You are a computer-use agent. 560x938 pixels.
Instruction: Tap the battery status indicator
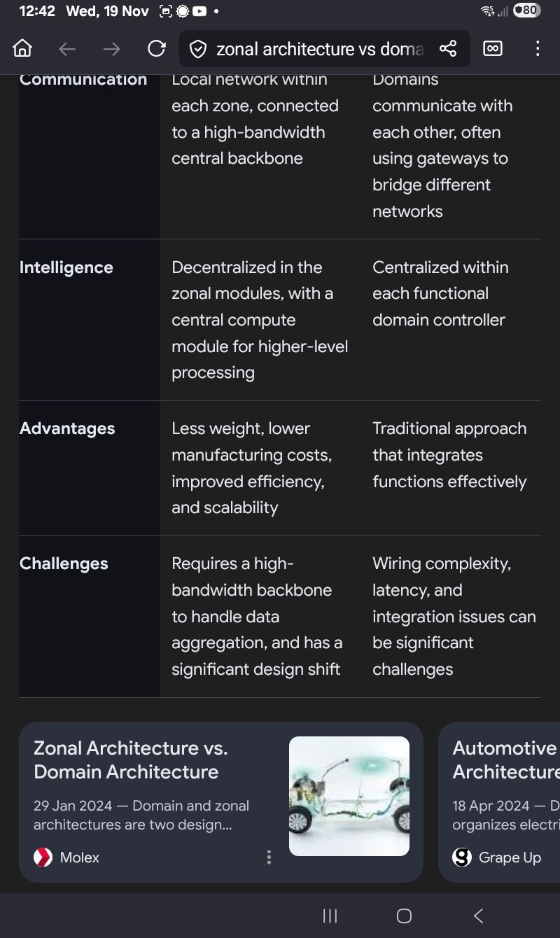tap(526, 10)
